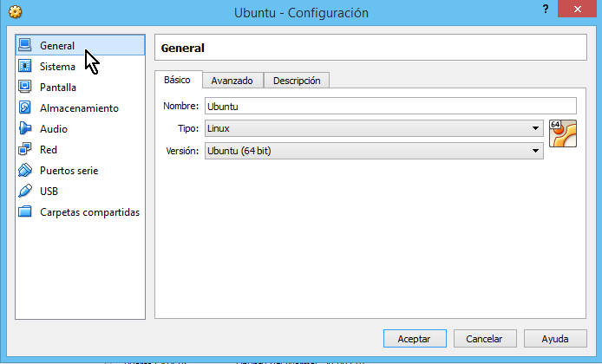Open the Puertos serie label
This screenshot has width=602, height=364.
(69, 171)
